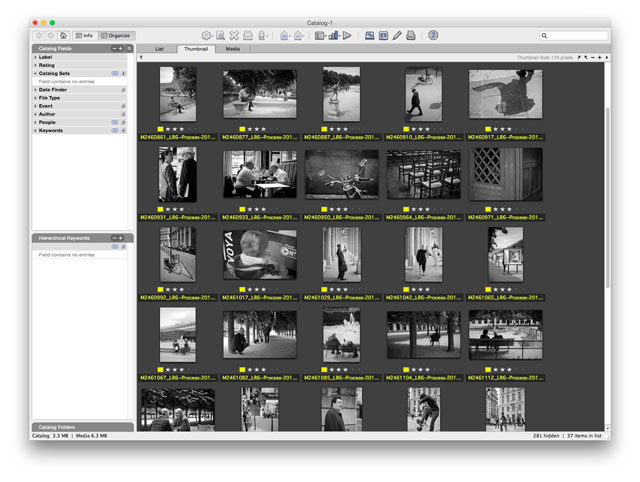The width and height of the screenshot is (640, 482).
Task: Click the right arrow beside thumbnail size controls
Action: [607, 58]
